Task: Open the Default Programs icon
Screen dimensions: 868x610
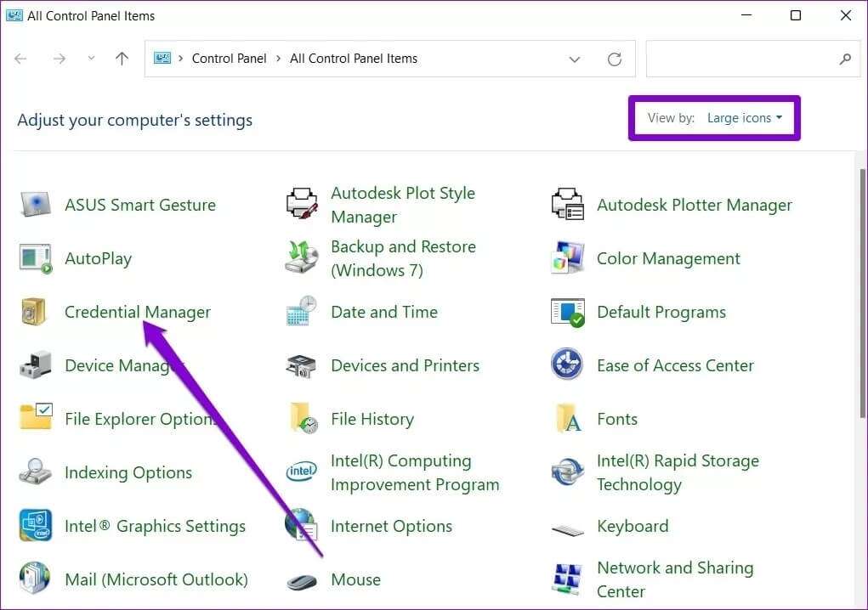Action: pos(567,312)
